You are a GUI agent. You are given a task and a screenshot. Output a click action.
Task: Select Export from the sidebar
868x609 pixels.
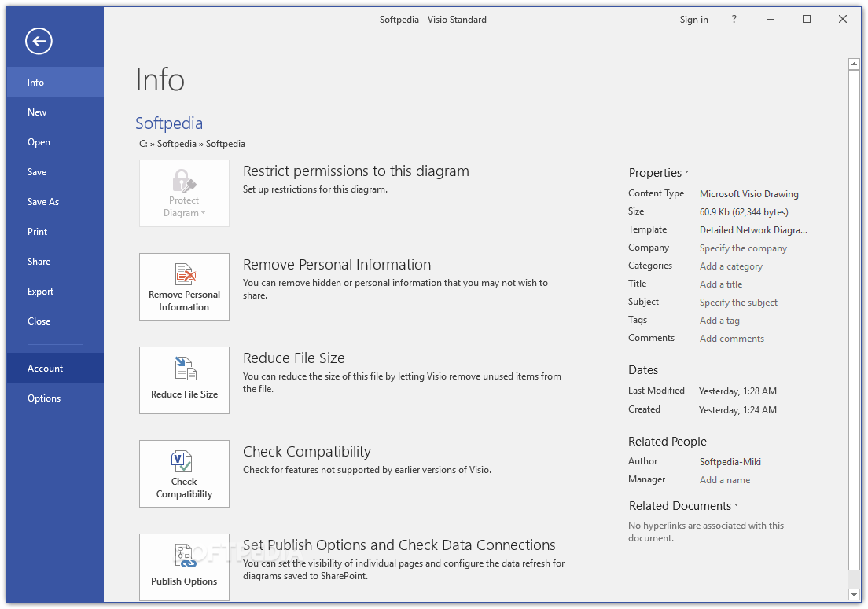point(40,291)
